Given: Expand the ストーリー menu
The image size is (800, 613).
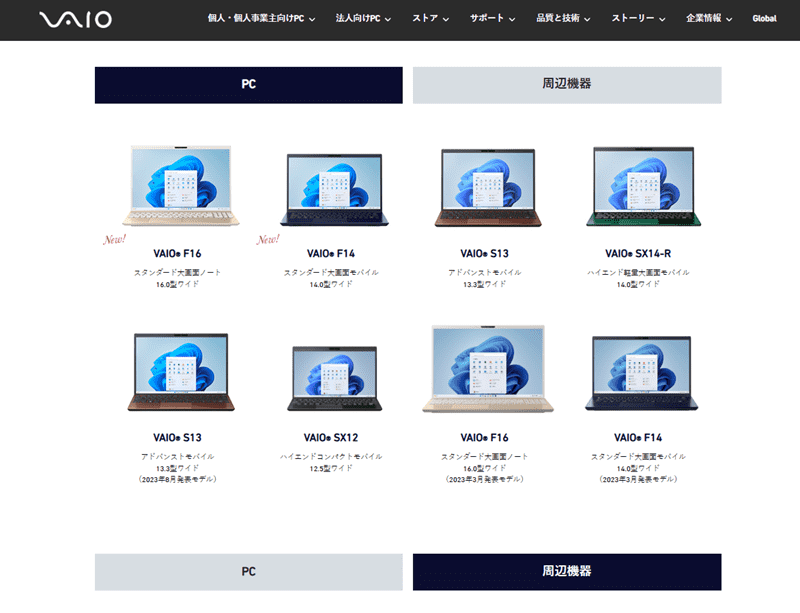Looking at the screenshot, I should coord(638,18).
